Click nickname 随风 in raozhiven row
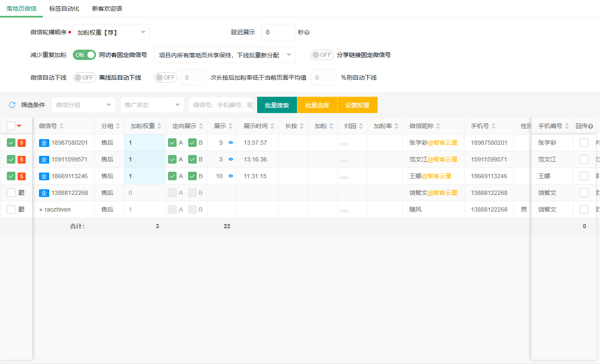 point(415,209)
